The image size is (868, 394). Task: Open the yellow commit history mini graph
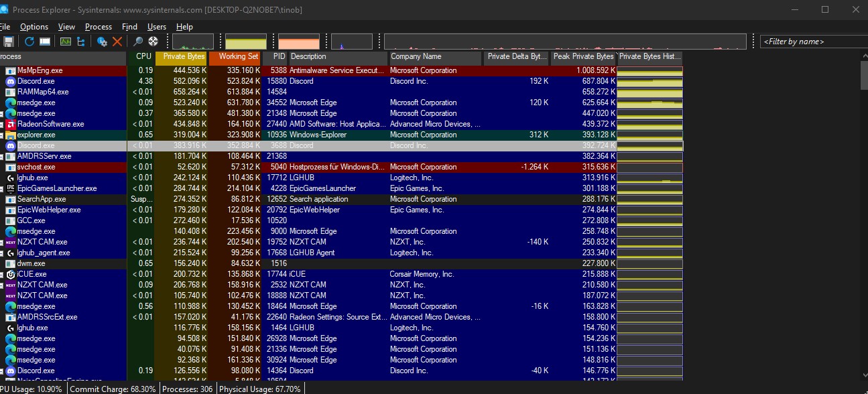[245, 42]
